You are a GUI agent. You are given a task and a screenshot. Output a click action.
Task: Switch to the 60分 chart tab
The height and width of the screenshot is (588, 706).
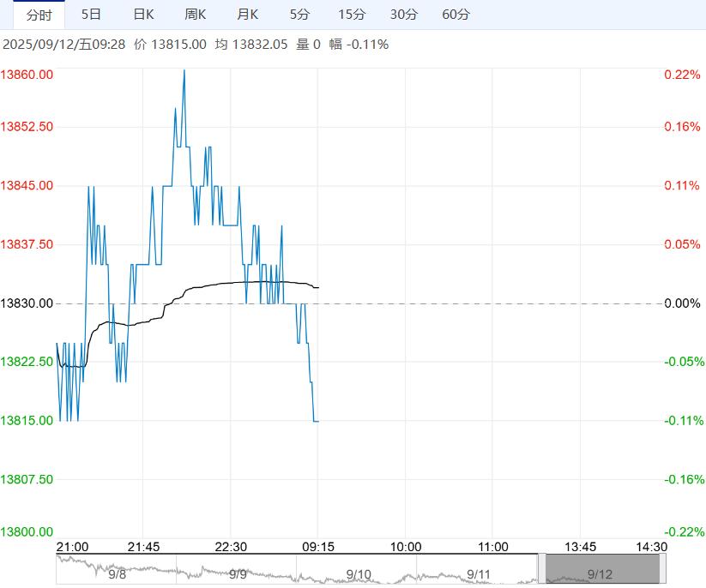[456, 15]
